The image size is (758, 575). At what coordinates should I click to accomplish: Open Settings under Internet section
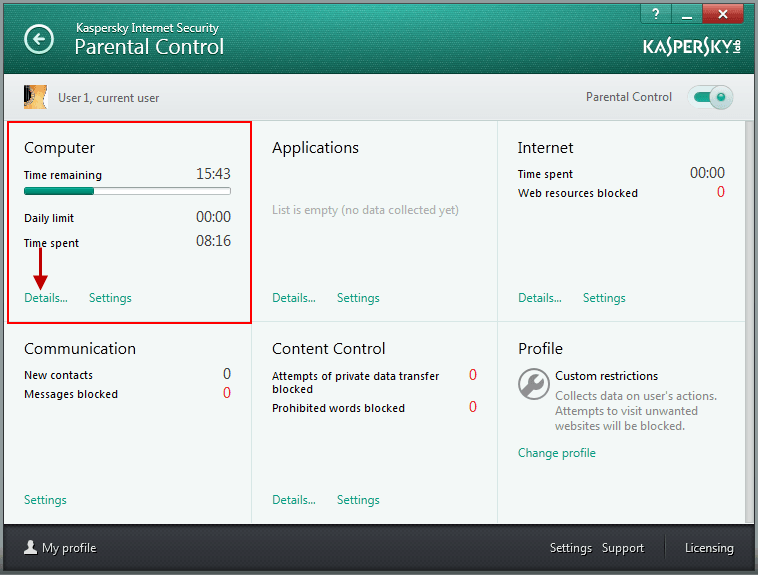click(604, 298)
